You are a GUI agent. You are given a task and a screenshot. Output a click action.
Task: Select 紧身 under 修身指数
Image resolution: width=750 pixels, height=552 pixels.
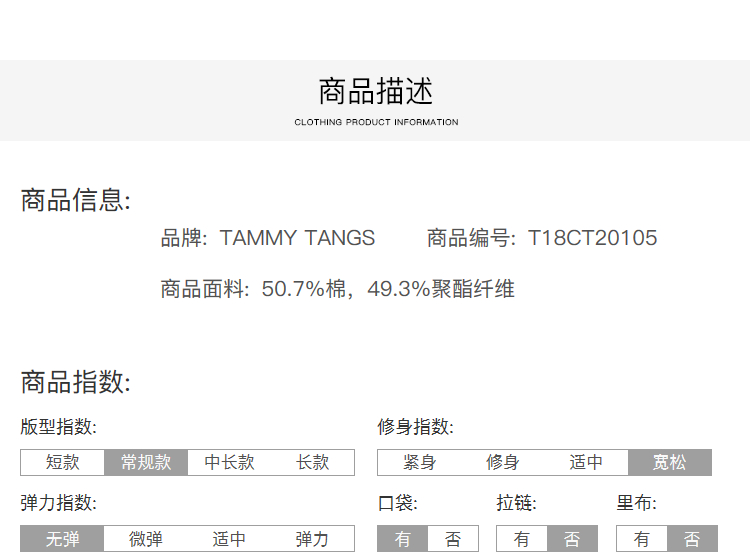419,462
